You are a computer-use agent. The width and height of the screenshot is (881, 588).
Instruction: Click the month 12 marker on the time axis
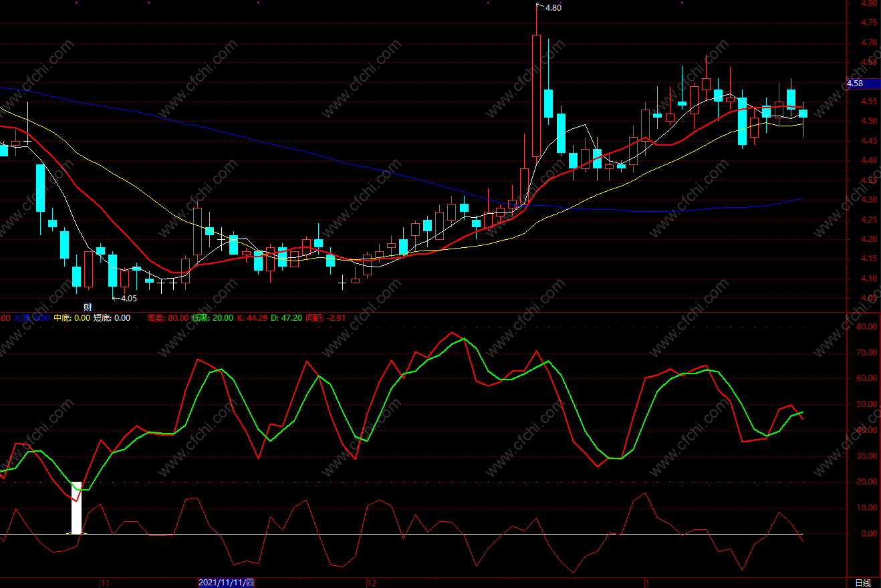pyautogui.click(x=372, y=583)
